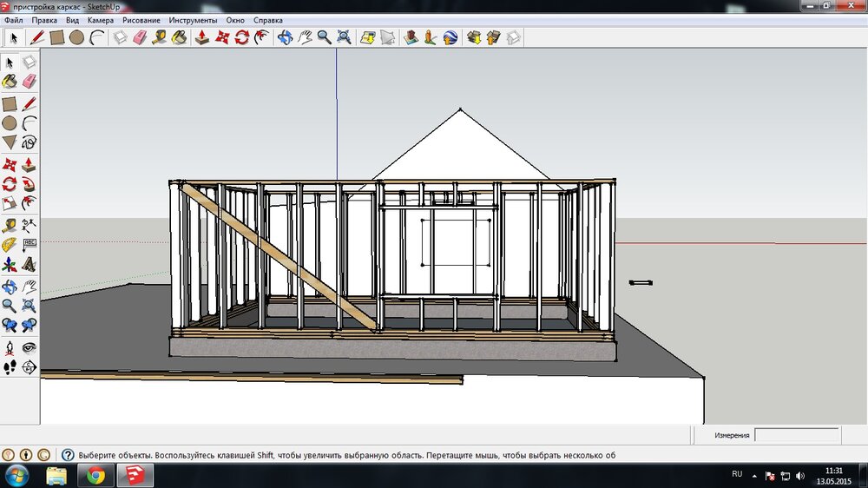Open Google Chrome from the taskbar
This screenshot has width=868, height=488.
point(95,475)
